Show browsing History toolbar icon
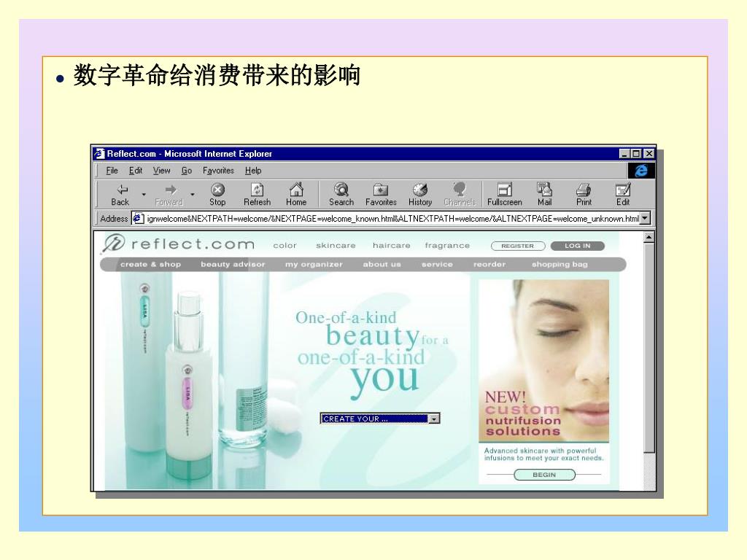Viewport: 747px width, 560px height. tap(420, 195)
